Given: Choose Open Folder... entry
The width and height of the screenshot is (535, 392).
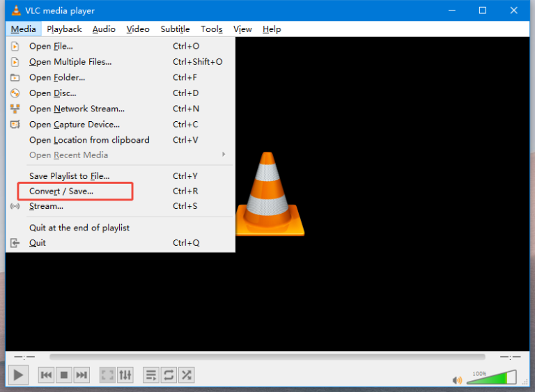Looking at the screenshot, I should [x=121, y=77].
